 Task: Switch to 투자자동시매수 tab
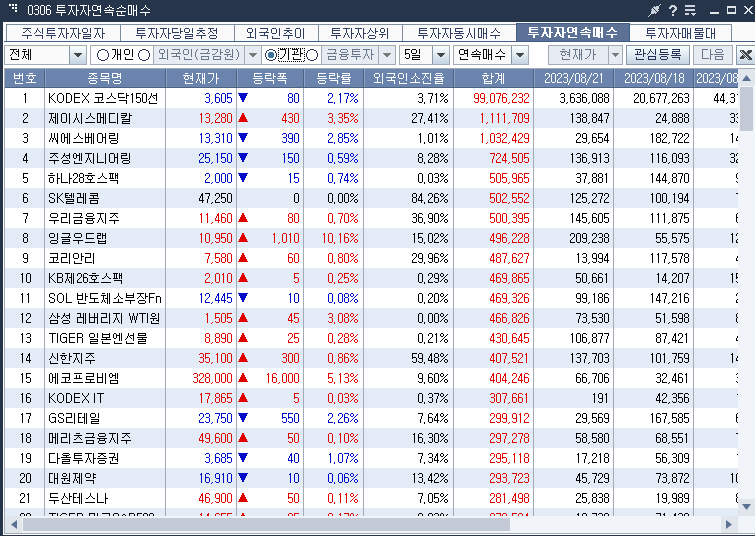point(458,33)
